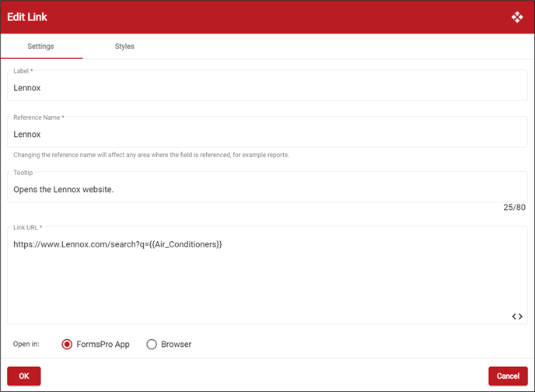Click the angle brackets icon in Link URL
535x392 pixels.
(517, 317)
